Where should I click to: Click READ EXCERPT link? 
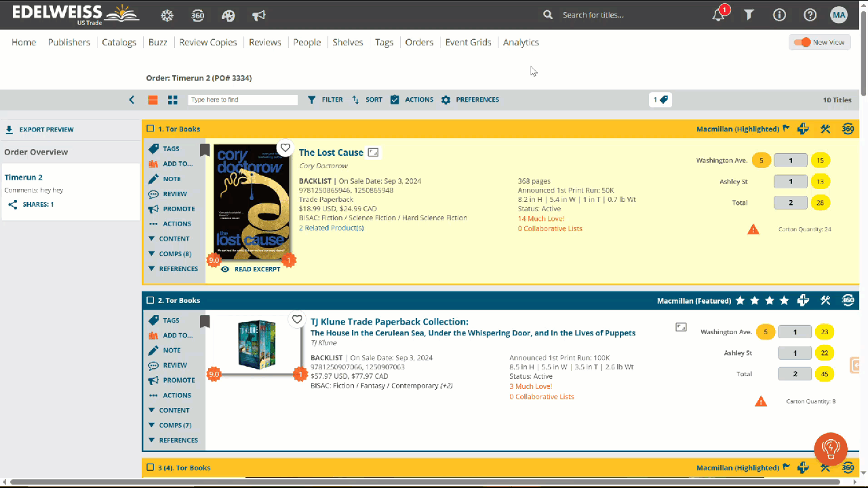click(x=250, y=269)
